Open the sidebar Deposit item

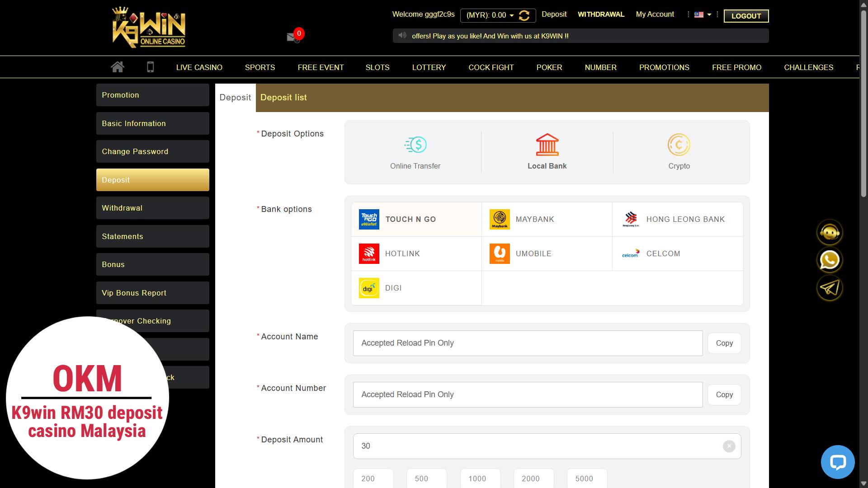pyautogui.click(x=153, y=180)
